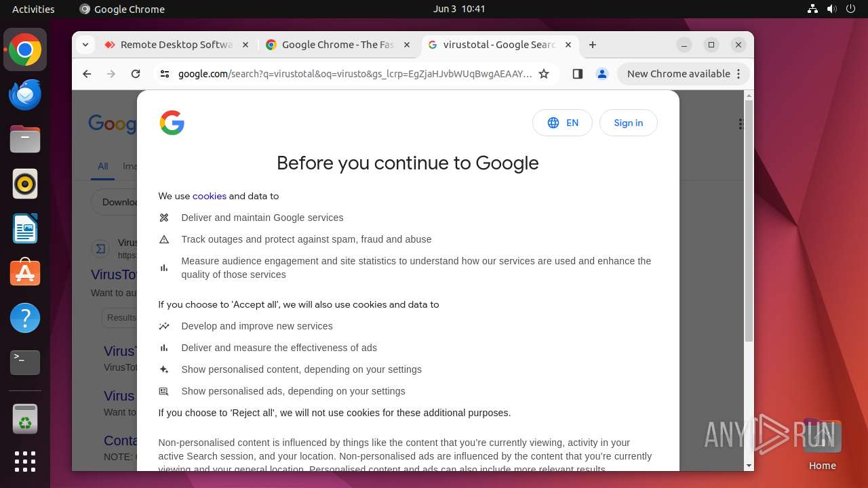Image resolution: width=868 pixels, height=488 pixels.
Task: Click 'Develop and improve new services' text
Action: click(257, 326)
